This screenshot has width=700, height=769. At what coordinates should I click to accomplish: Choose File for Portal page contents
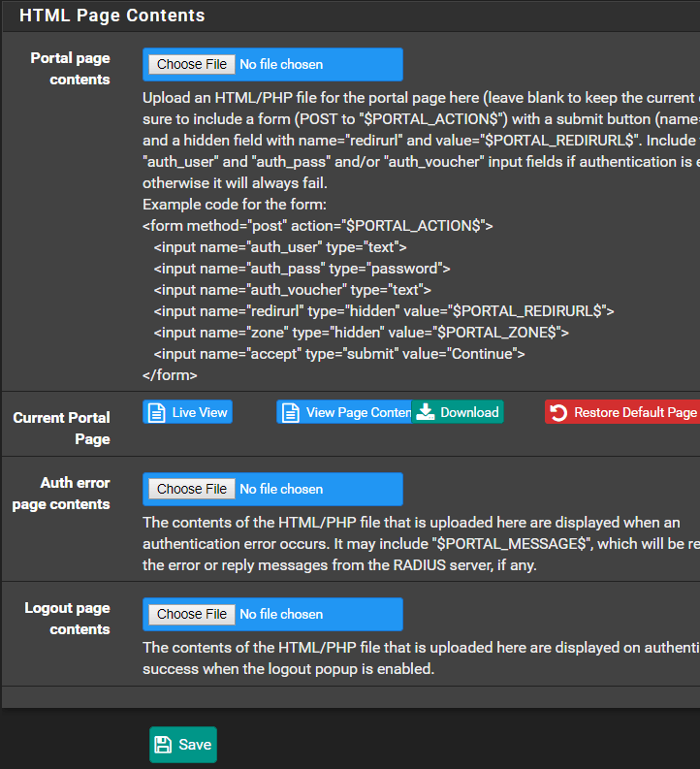tap(192, 64)
